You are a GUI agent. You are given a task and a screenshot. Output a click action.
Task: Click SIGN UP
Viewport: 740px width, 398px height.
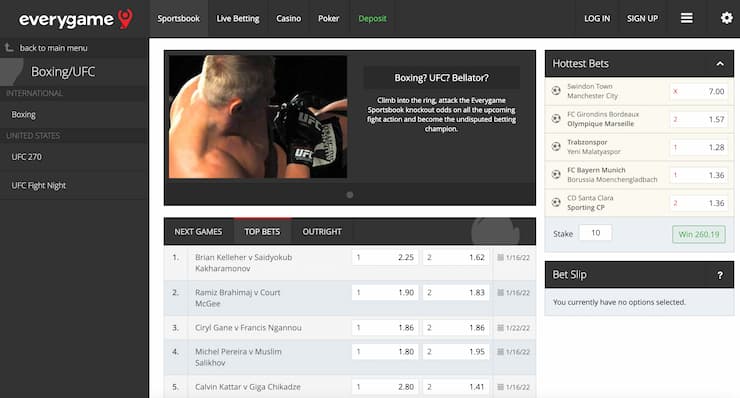click(642, 18)
